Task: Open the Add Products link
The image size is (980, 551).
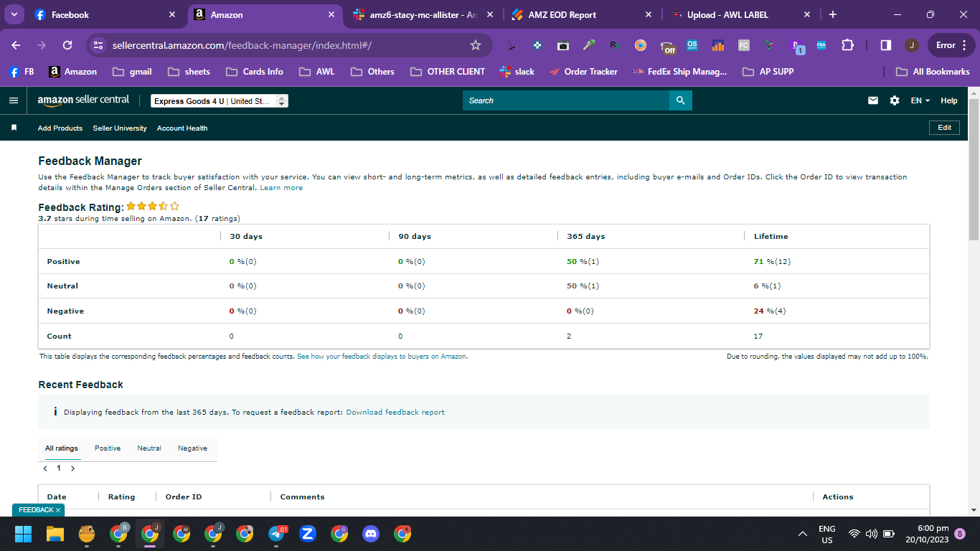Action: [x=60, y=128]
